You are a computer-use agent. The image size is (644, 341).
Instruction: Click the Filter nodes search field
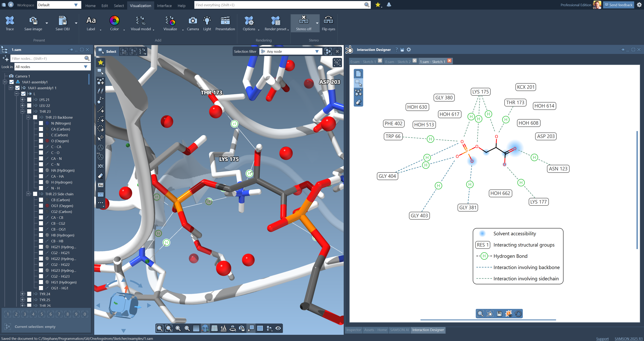[48, 58]
